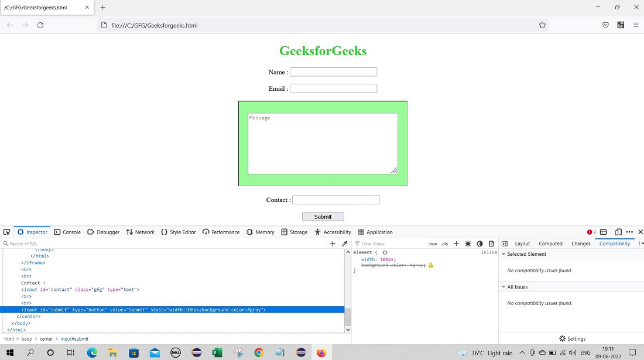Screen dimensions: 644x360
Task: Toggle responsive design mode icon
Action: coord(618,232)
